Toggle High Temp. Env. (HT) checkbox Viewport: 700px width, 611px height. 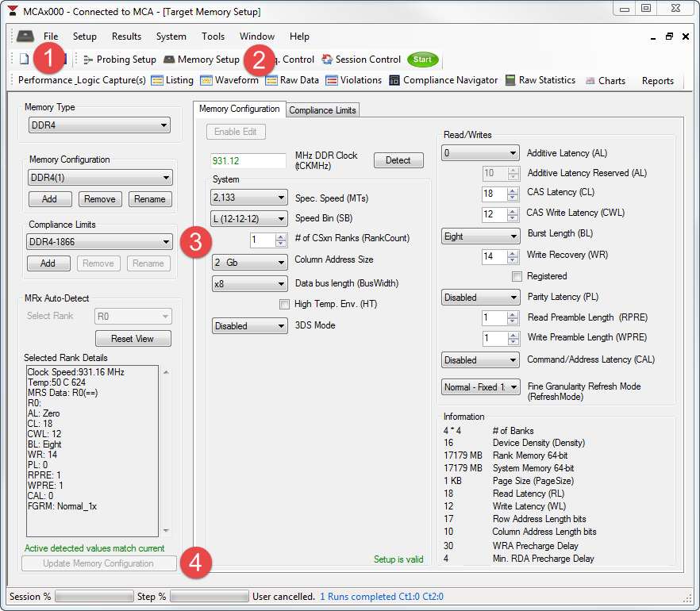[284, 304]
